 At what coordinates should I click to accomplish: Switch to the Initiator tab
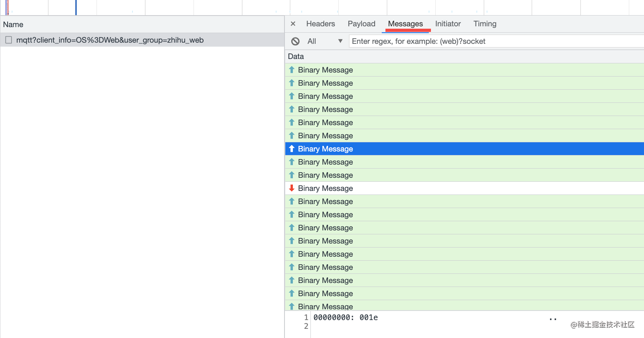click(x=448, y=24)
